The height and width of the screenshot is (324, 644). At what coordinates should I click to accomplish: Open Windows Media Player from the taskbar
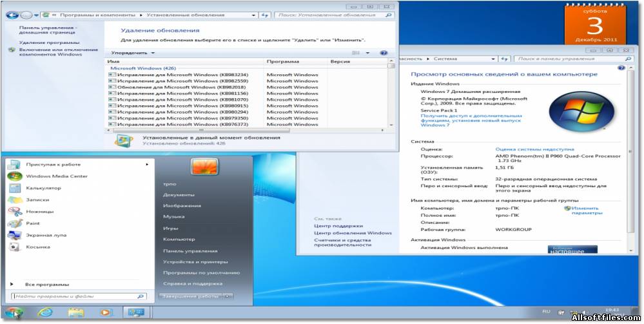tap(106, 313)
